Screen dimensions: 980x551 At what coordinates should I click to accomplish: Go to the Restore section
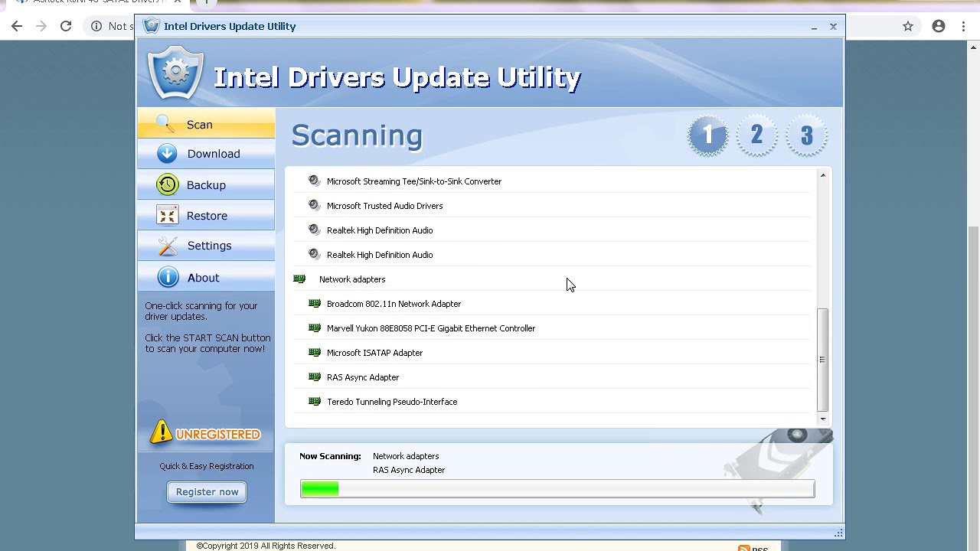coord(206,216)
